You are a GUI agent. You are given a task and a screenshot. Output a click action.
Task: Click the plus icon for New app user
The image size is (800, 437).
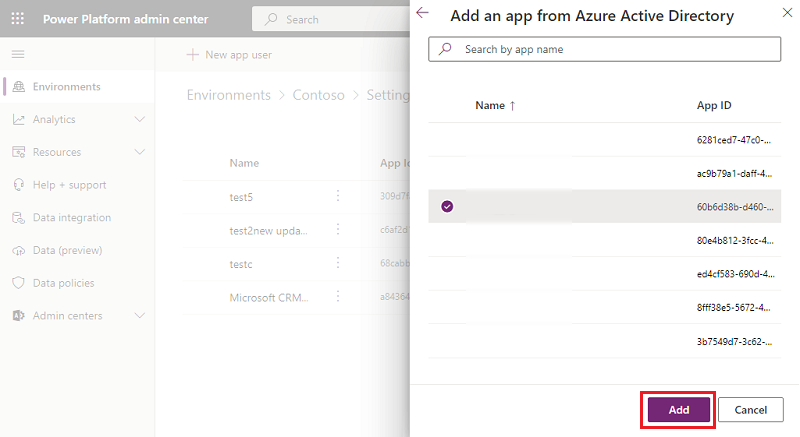click(192, 55)
